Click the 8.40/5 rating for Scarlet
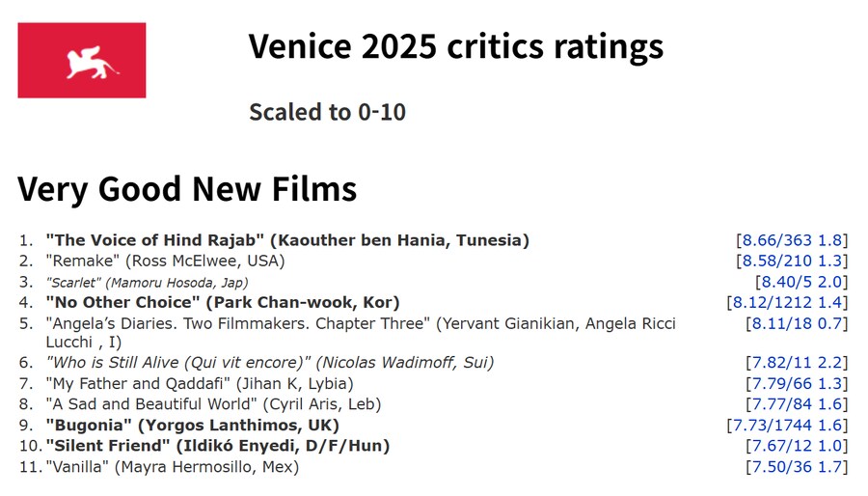Viewport: 868px width, 496px height. pyautogui.click(x=801, y=282)
